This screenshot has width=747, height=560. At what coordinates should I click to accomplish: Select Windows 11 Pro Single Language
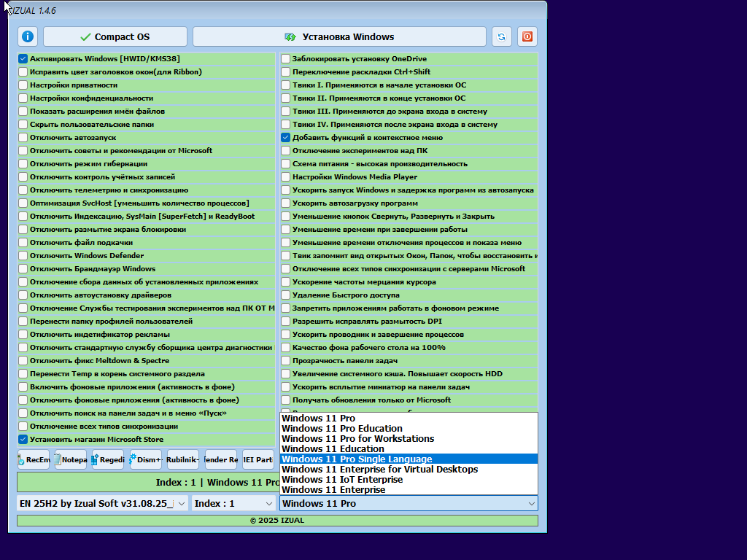pyautogui.click(x=409, y=459)
